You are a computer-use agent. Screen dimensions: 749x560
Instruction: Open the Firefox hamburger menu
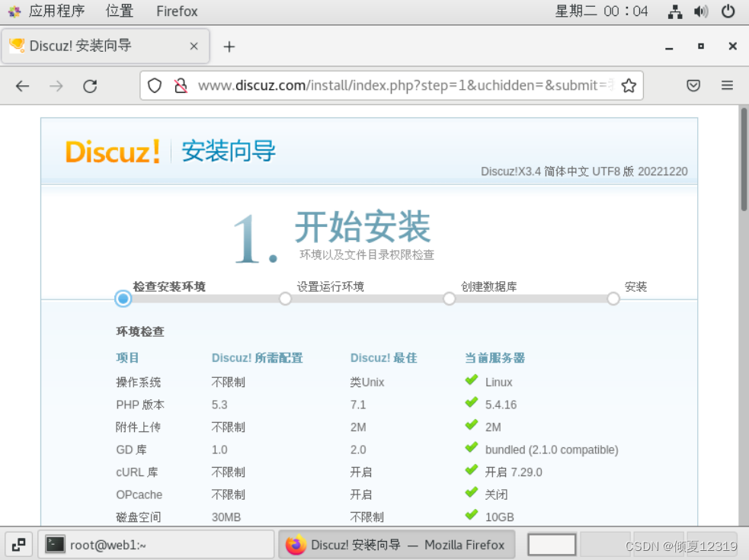(x=727, y=85)
